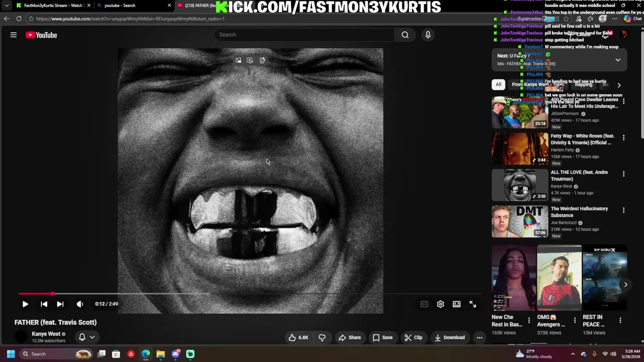Open the Spider-Man OMG Avengers short thumbnail
Screen dimensions: 644x362
[559, 278]
